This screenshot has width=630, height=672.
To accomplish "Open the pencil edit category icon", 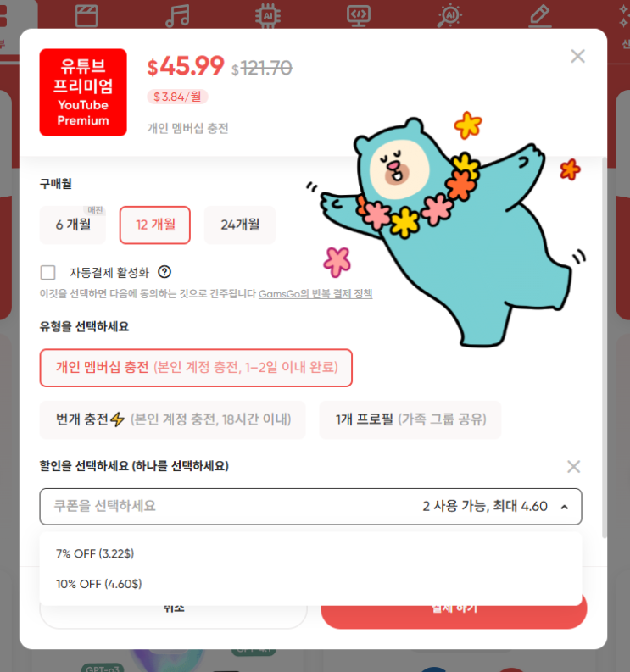I will (x=540, y=16).
